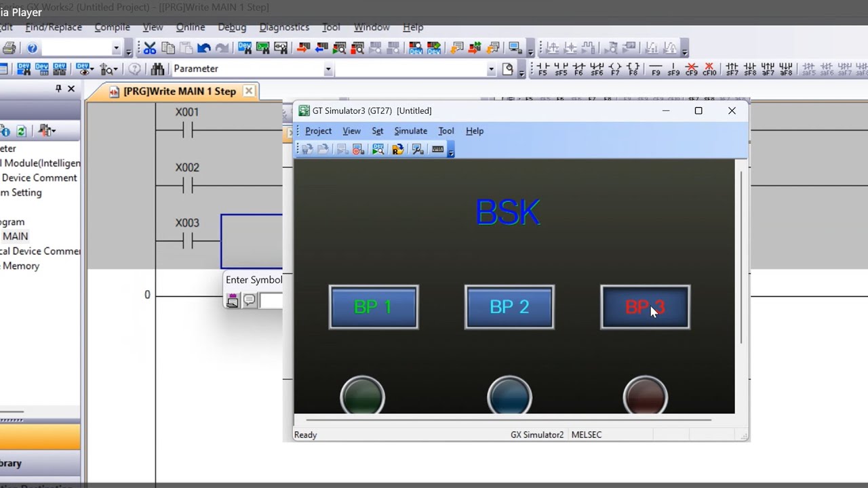Click the green indicator lamp

click(362, 396)
